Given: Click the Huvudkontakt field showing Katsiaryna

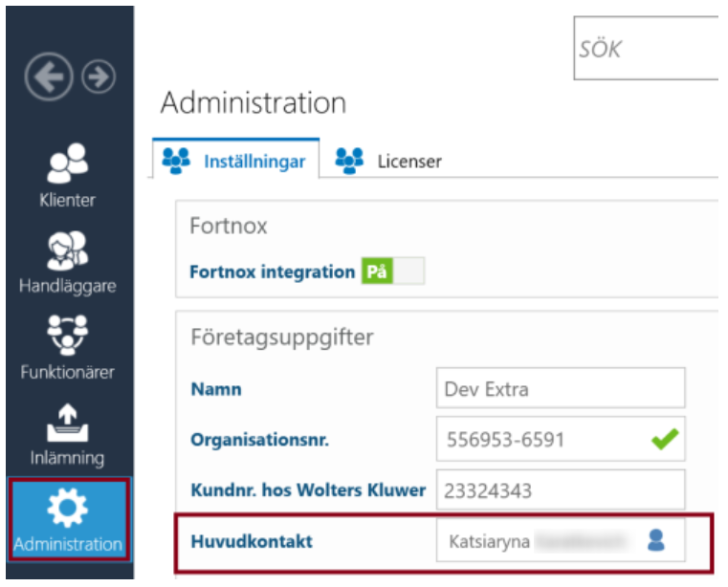Looking at the screenshot, I should (x=561, y=540).
